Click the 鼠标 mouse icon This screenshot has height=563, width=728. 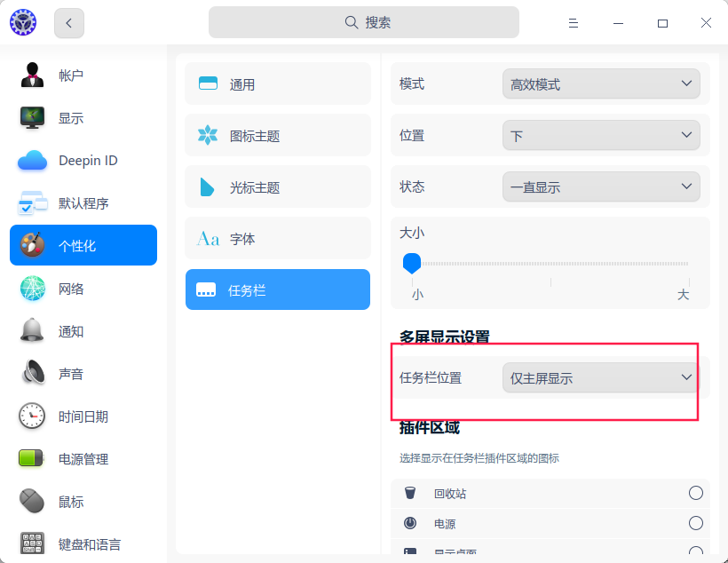[x=32, y=501]
